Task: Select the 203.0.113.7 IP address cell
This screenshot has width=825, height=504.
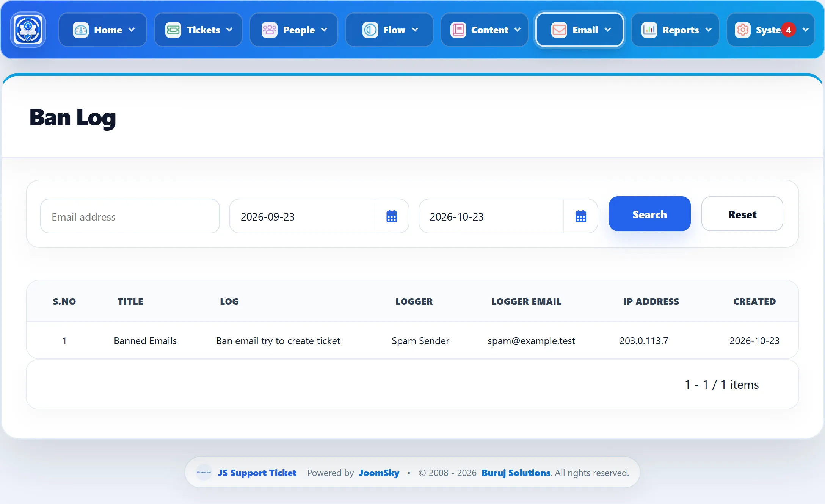Action: [x=644, y=341]
